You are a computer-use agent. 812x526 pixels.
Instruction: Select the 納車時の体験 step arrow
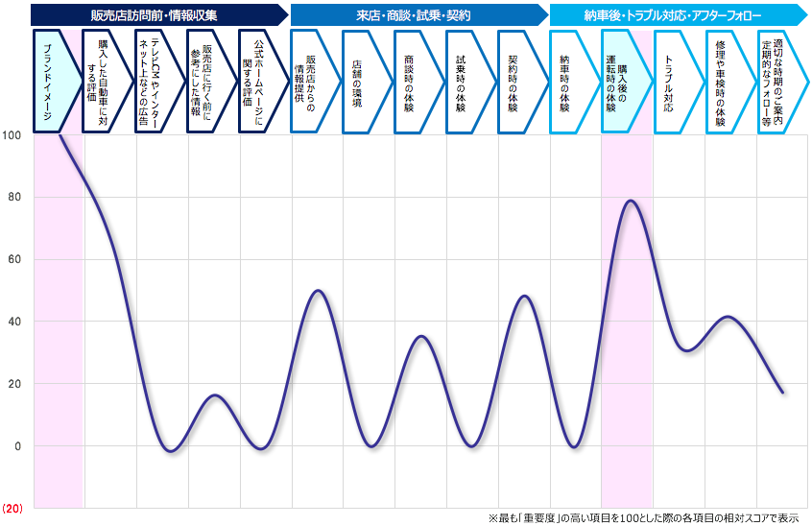click(572, 82)
